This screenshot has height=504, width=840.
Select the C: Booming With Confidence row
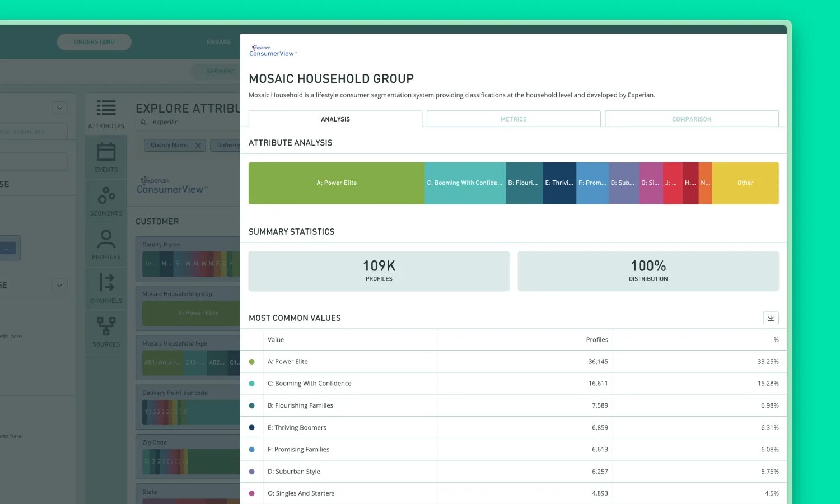(x=514, y=384)
